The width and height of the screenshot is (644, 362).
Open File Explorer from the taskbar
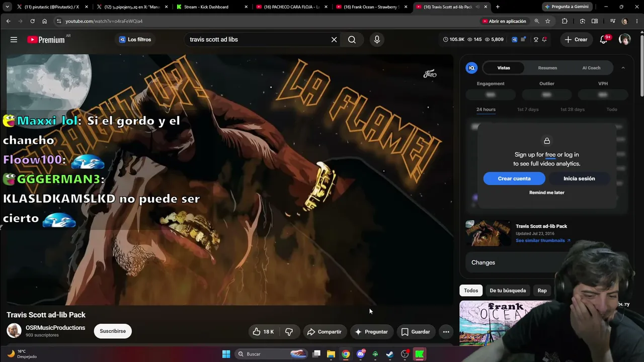point(331,354)
